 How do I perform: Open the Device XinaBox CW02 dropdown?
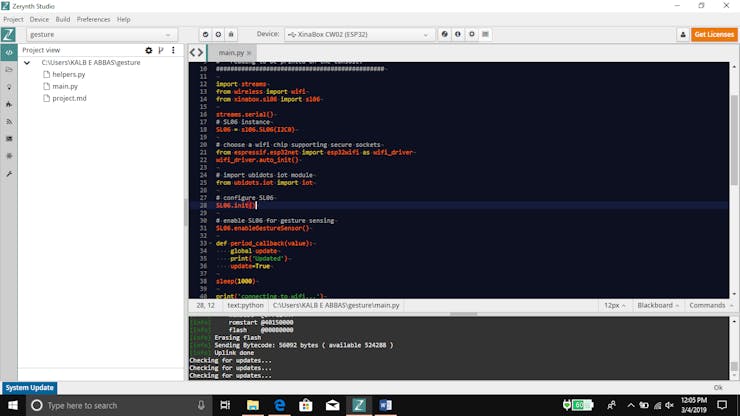pos(359,34)
